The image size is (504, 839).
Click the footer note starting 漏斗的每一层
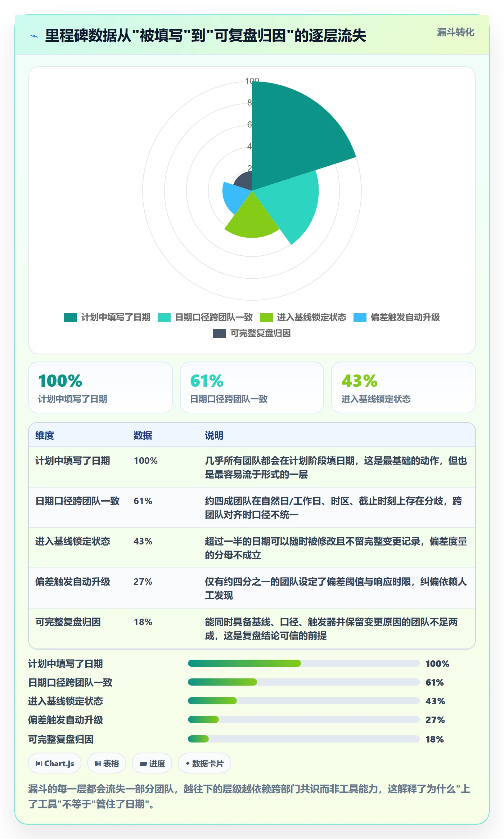click(x=249, y=797)
